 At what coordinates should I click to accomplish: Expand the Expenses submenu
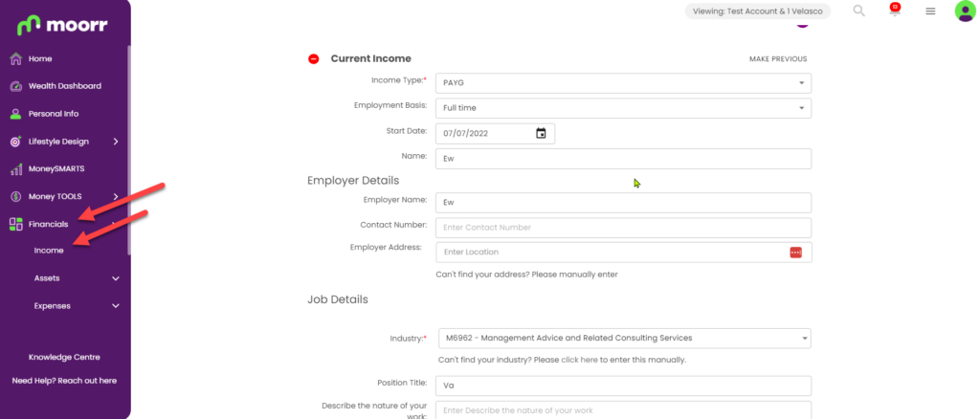tap(77, 306)
